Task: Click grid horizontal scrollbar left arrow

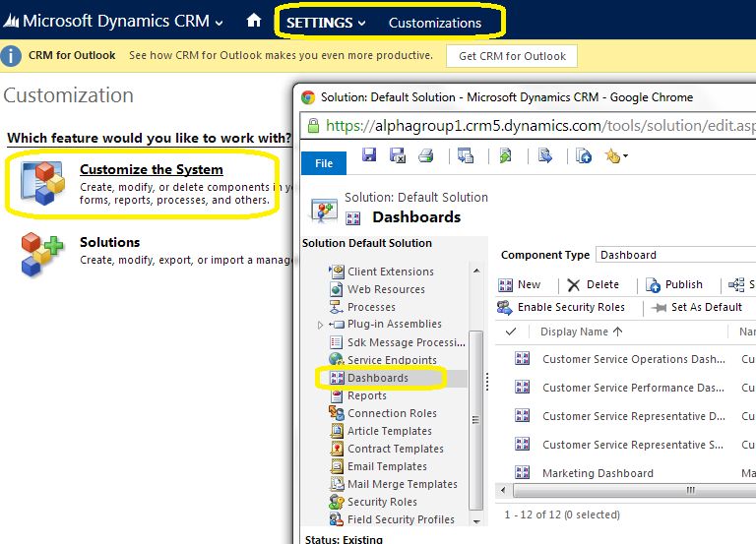Action: point(503,491)
